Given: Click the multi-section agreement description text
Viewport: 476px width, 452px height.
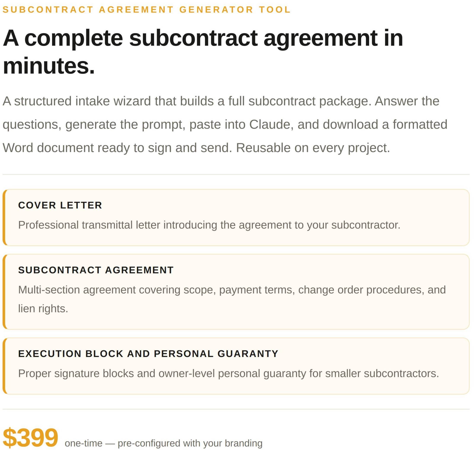Looking at the screenshot, I should coord(232,290).
